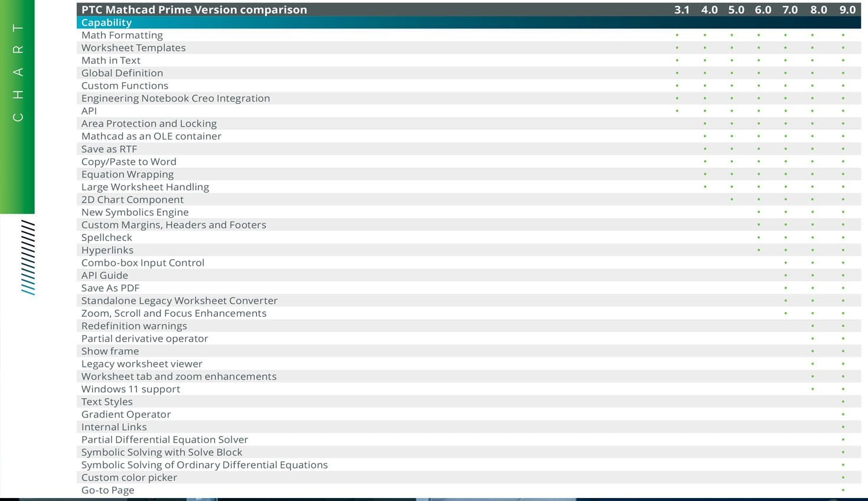Click the 'PTC Mathcad Prime Version comparison' title
The image size is (868, 501).
click(194, 9)
